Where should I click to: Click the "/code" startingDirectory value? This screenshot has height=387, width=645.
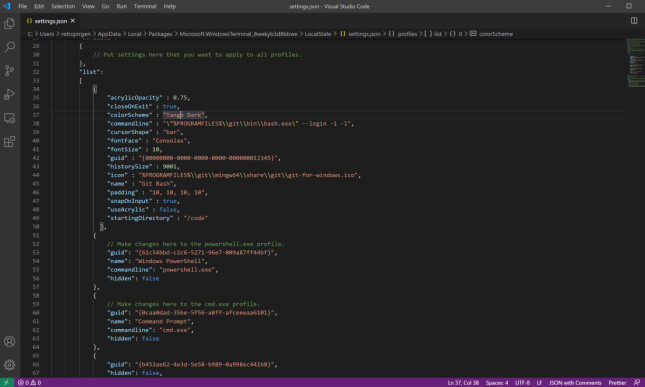pyautogui.click(x=196, y=218)
